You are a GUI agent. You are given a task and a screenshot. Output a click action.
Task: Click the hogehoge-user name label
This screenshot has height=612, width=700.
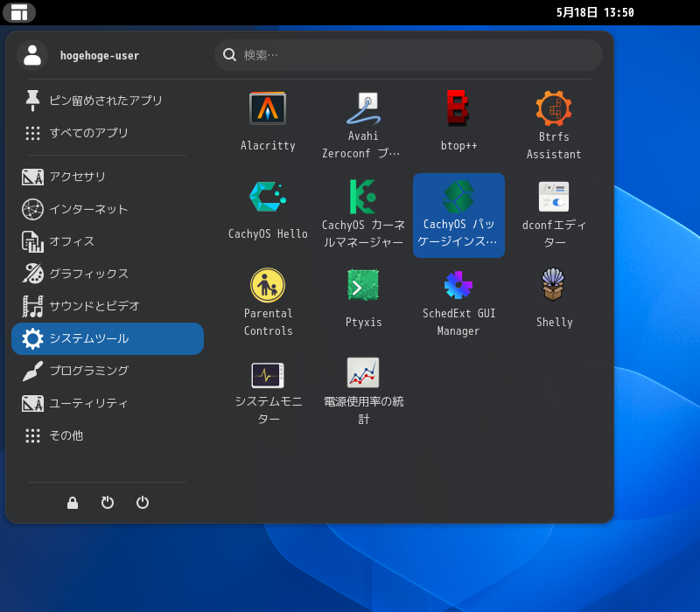(100, 56)
